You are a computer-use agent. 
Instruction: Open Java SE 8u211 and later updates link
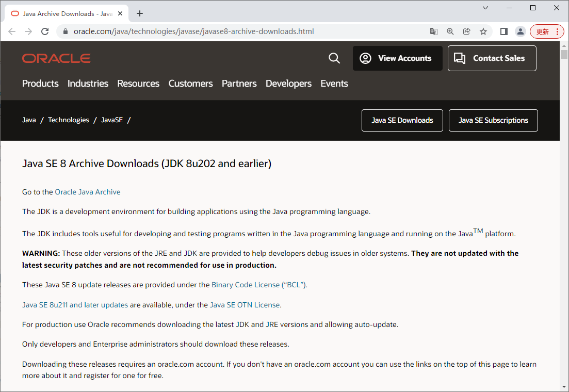(75, 305)
